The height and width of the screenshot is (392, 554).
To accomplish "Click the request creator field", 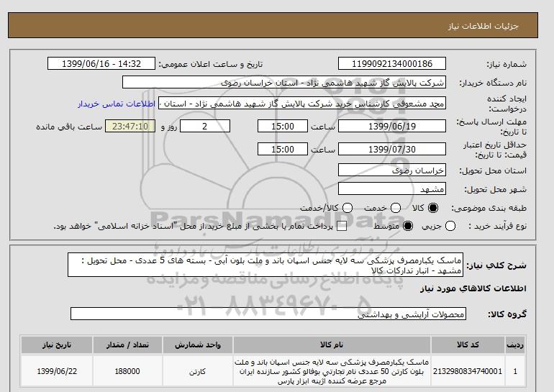I will [302, 103].
